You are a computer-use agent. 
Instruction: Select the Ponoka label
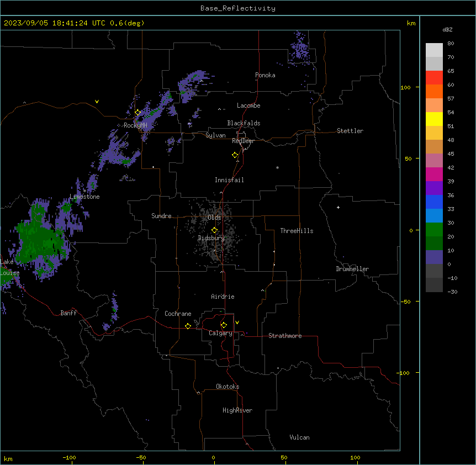265,75
